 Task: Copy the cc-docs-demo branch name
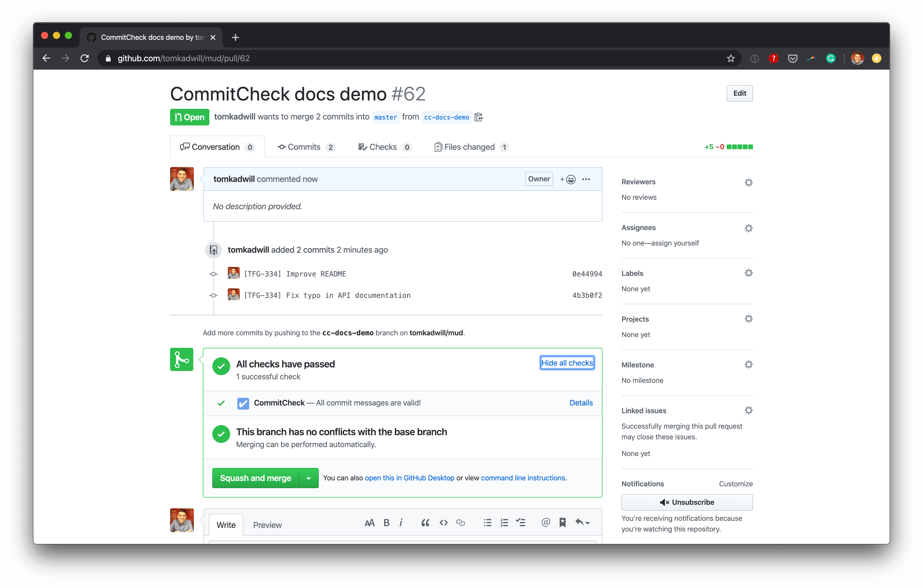(x=478, y=117)
